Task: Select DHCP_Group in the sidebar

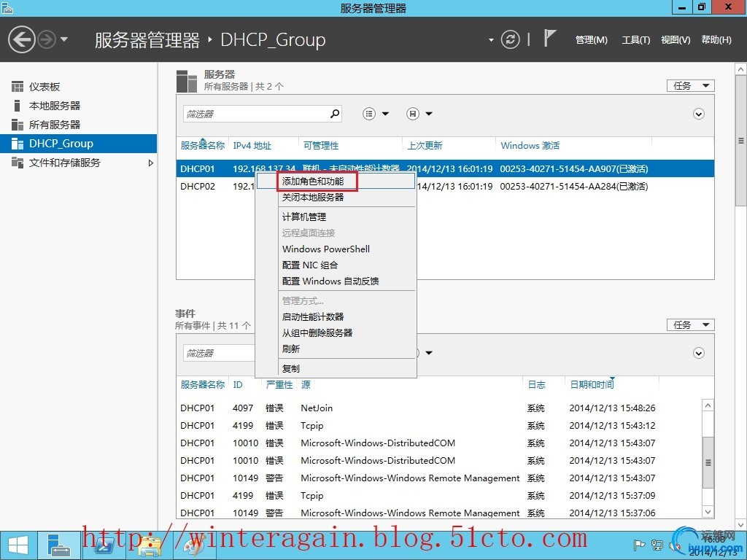Action: (x=78, y=144)
